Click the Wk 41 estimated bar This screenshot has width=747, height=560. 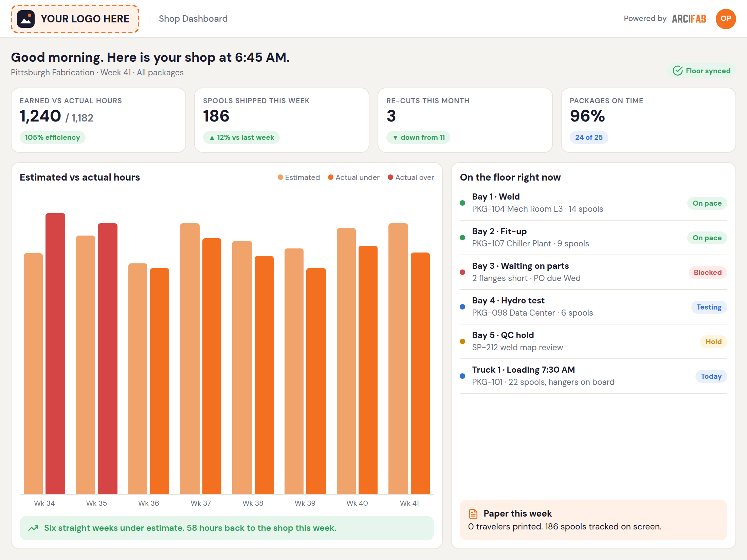pos(398,358)
